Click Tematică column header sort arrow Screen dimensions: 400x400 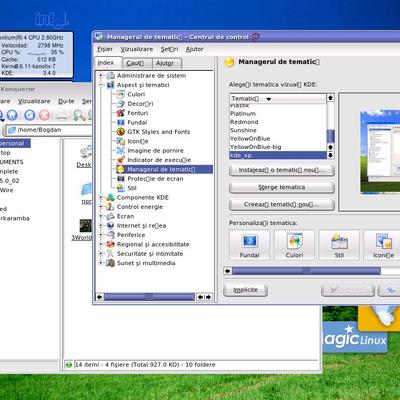click(269, 99)
